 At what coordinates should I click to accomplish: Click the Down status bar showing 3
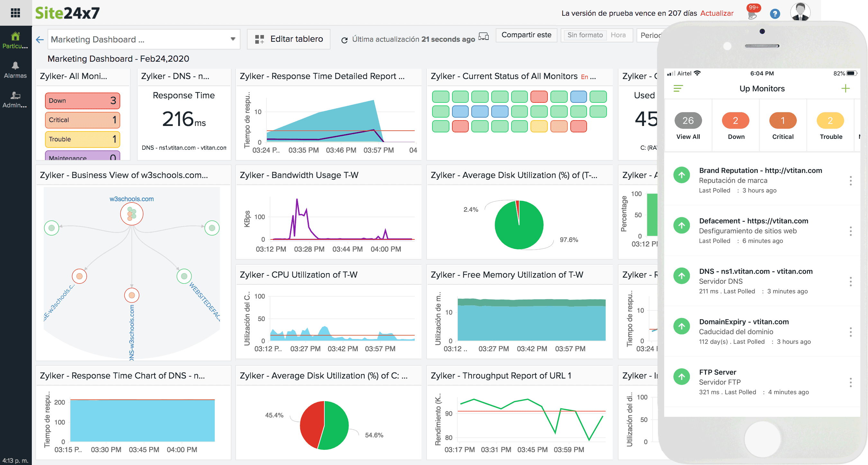(82, 100)
